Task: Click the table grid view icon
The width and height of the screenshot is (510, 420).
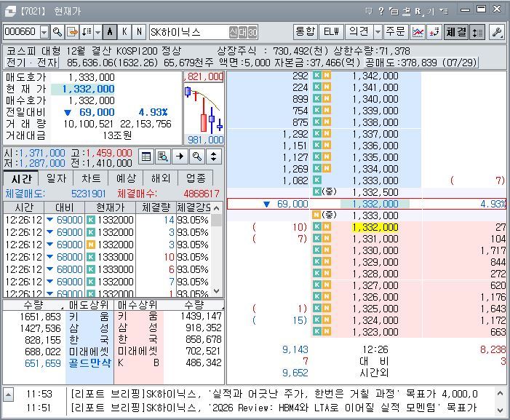Action: pyautogui.click(x=146, y=156)
